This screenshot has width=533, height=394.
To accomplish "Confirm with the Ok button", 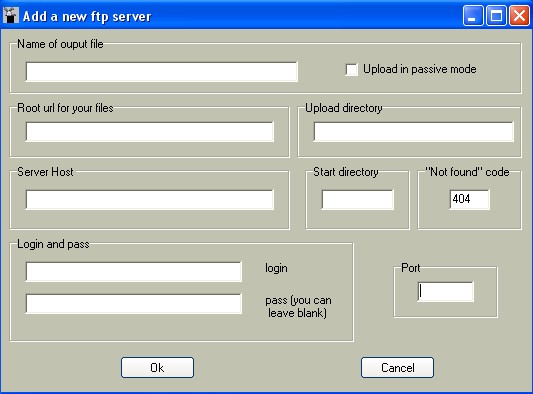I will [x=157, y=367].
